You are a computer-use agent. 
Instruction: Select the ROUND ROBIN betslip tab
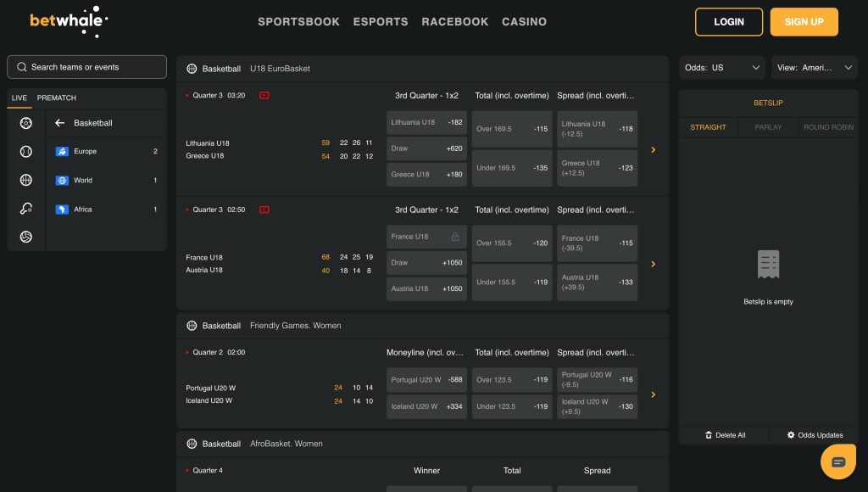click(x=828, y=127)
